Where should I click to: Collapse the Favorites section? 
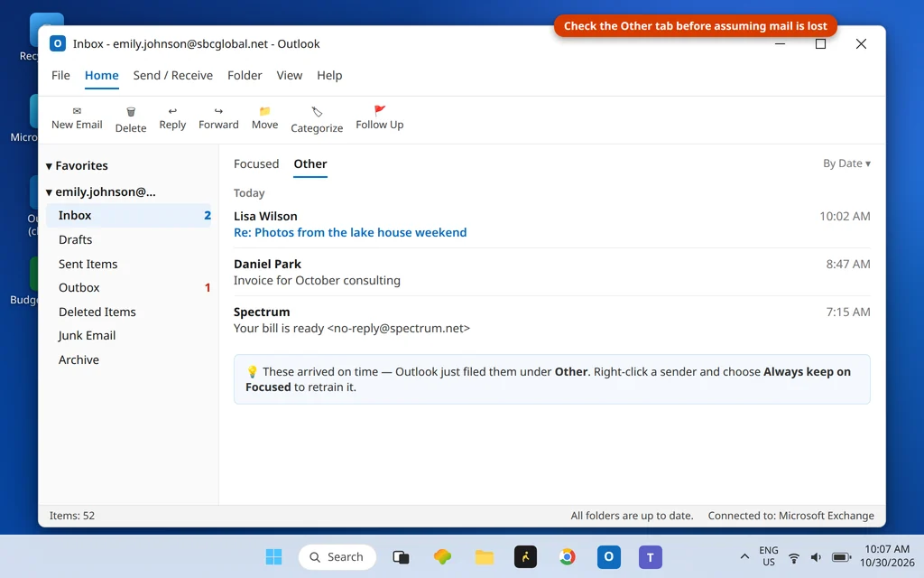pyautogui.click(x=49, y=166)
